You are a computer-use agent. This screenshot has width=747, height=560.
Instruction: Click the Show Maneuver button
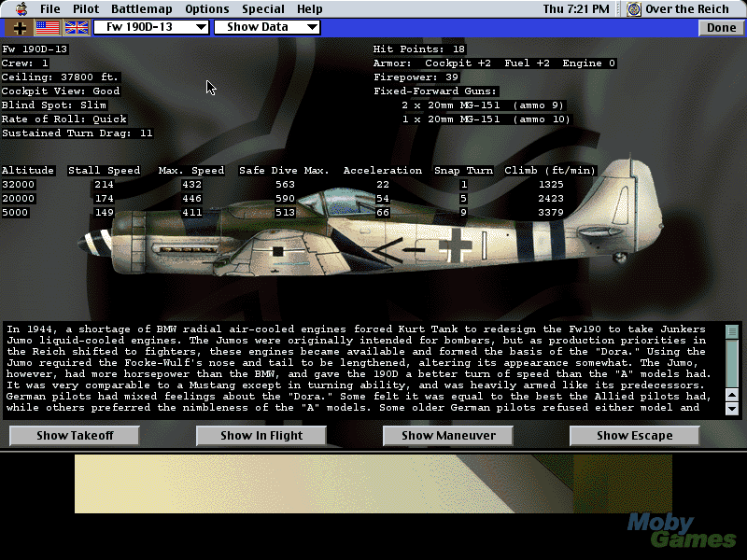pyautogui.click(x=448, y=436)
